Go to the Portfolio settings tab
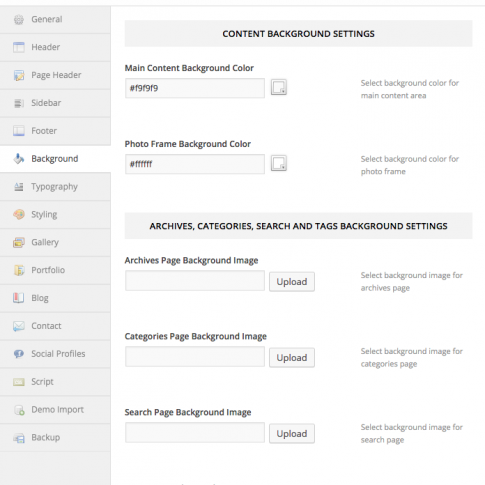Screen dimensions: 485x485 (55, 270)
